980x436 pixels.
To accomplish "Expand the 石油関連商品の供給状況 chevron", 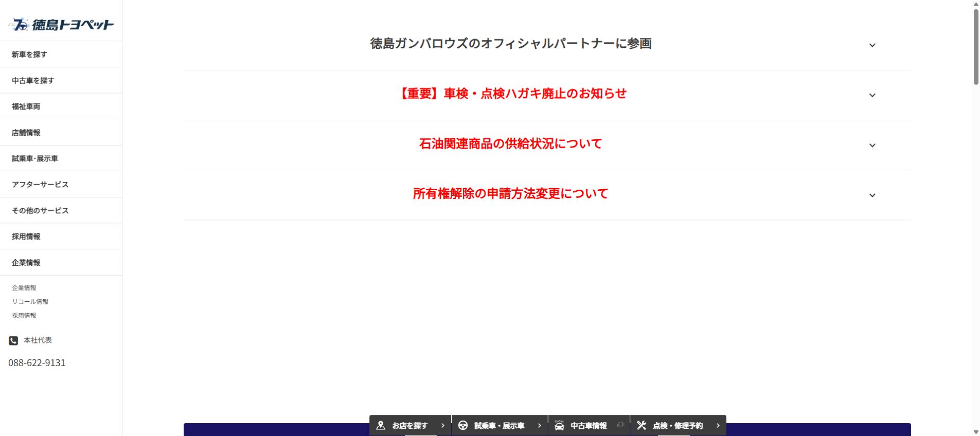I will pos(872,145).
